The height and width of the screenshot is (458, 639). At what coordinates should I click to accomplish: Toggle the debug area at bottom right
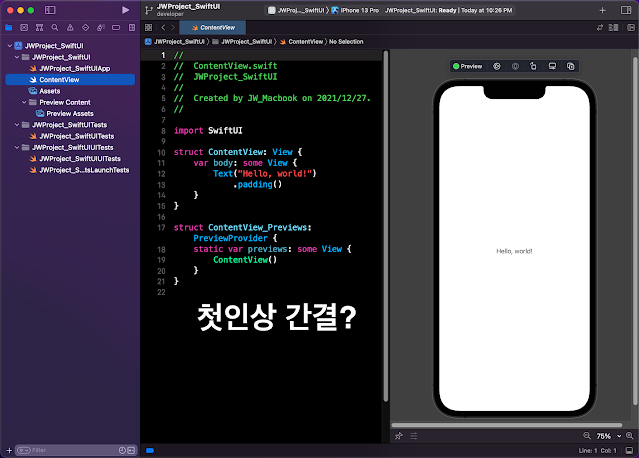[630, 450]
